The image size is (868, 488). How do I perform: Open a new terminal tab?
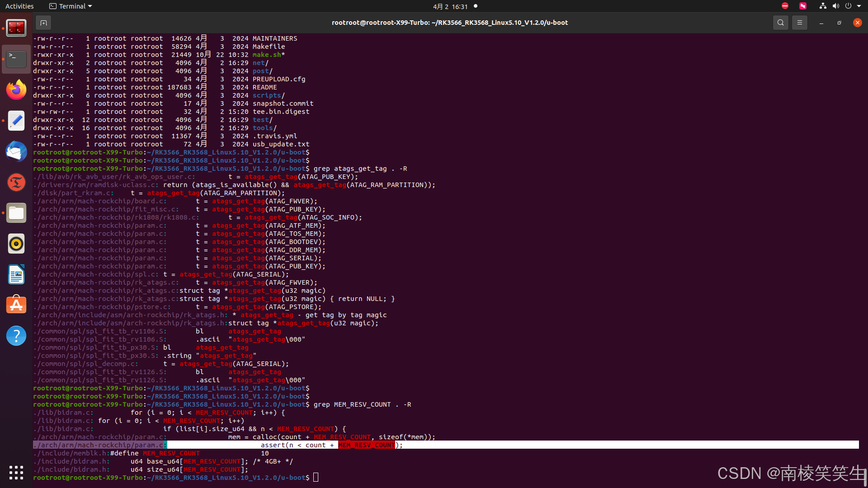click(x=43, y=23)
